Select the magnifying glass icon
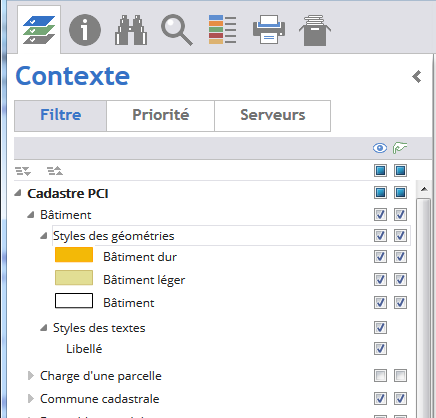The width and height of the screenshot is (436, 418). [177, 30]
